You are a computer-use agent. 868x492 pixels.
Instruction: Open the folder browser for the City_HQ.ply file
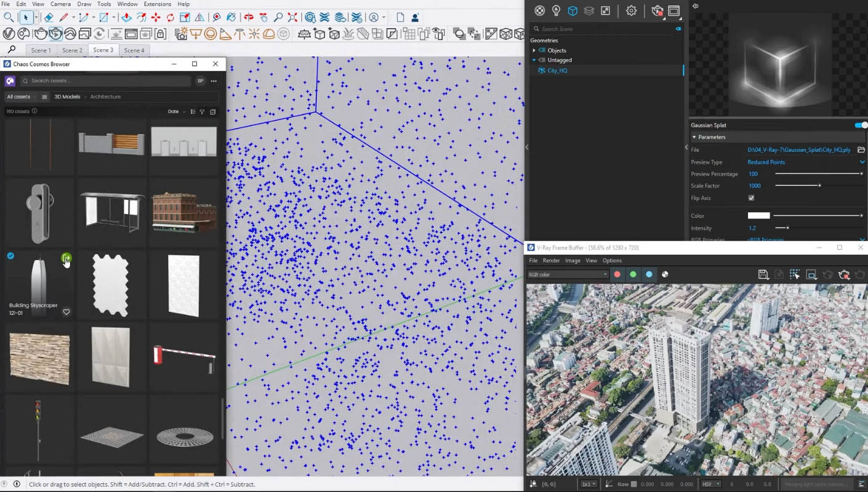tap(861, 149)
